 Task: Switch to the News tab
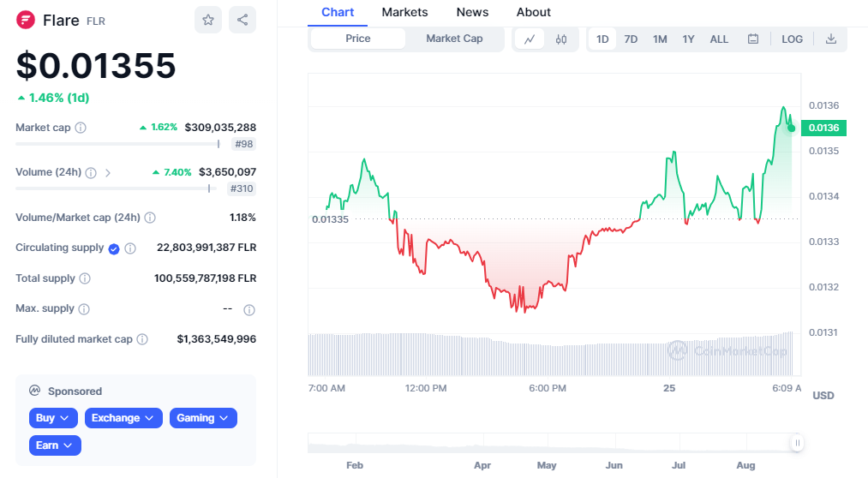(472, 12)
